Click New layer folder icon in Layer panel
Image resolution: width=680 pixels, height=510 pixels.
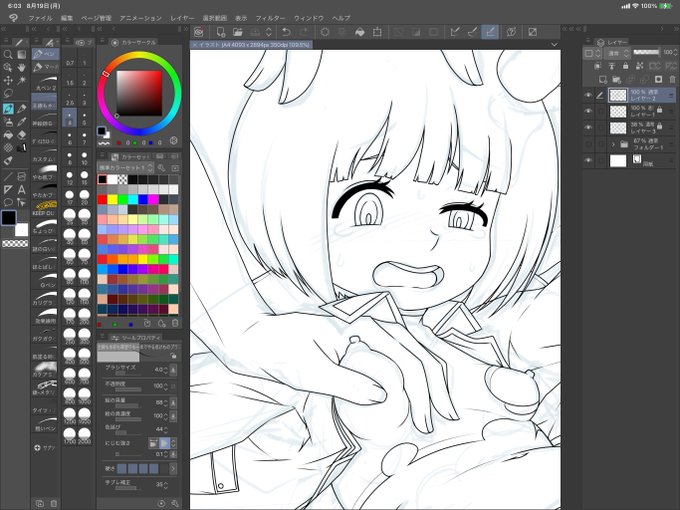tap(616, 79)
